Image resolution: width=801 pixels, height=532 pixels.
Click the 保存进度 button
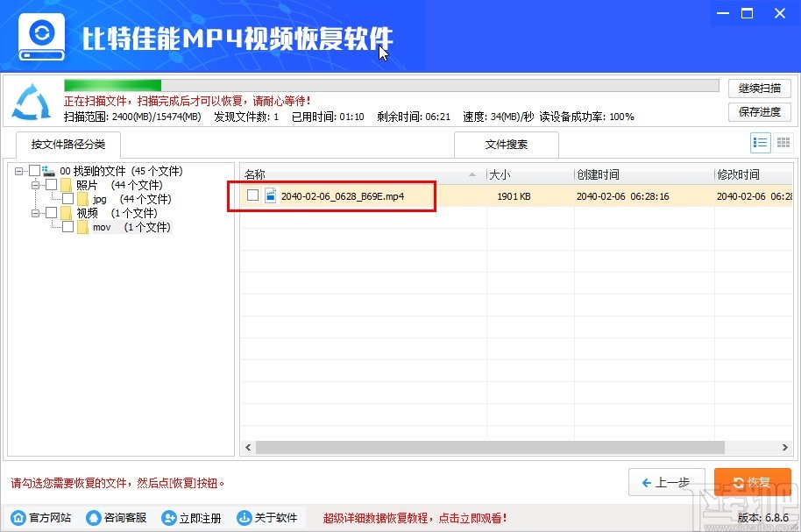click(759, 112)
